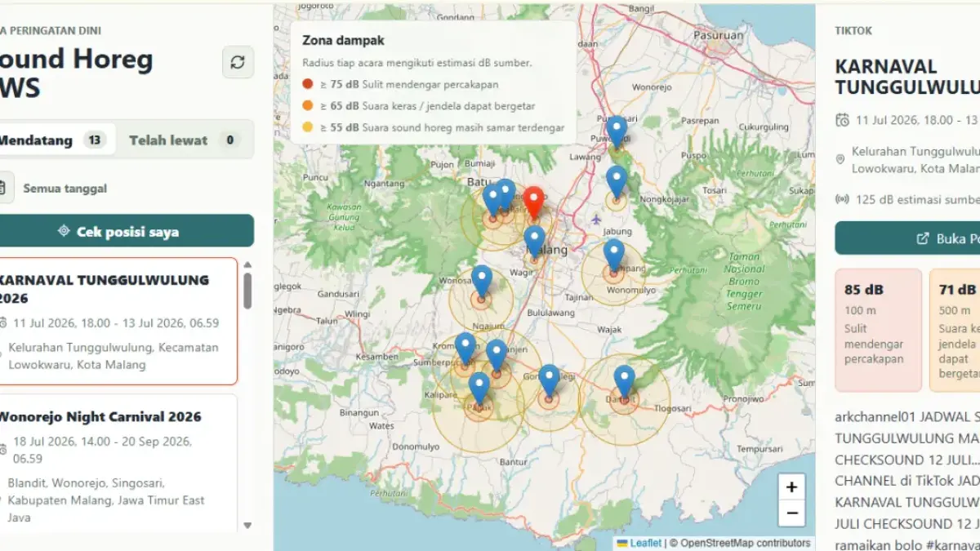Switch to the Telah lewat tab
Viewport: 980px width, 551px height.
tap(184, 140)
